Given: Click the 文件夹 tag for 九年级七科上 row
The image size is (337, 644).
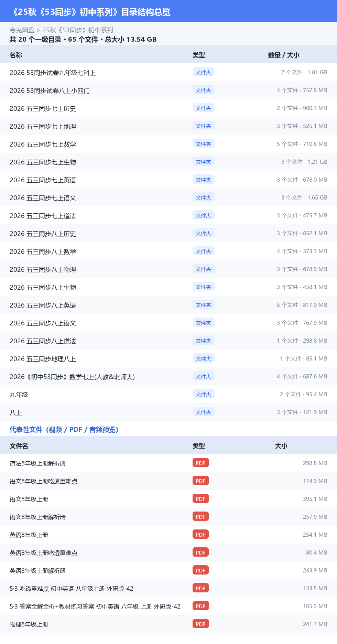Looking at the screenshot, I should (x=204, y=72).
